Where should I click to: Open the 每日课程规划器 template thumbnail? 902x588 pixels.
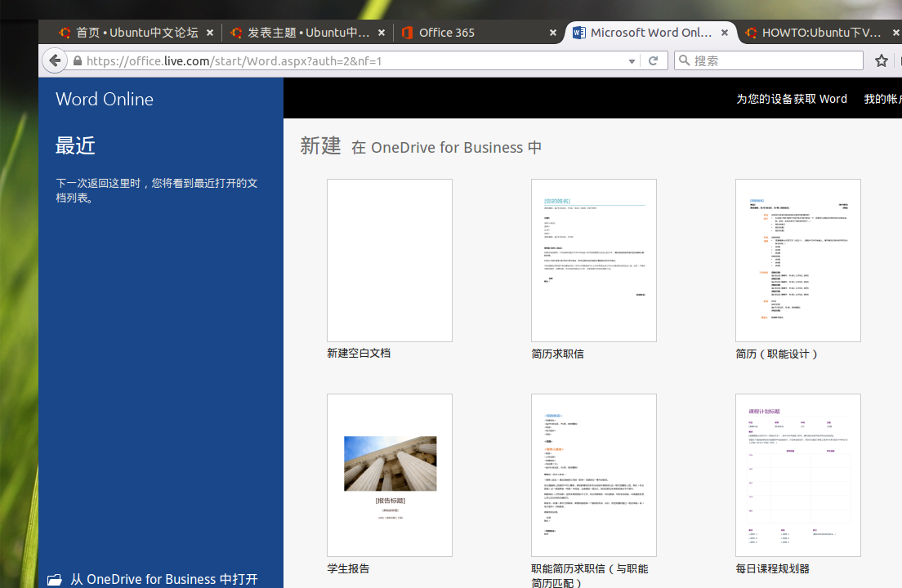(x=798, y=475)
